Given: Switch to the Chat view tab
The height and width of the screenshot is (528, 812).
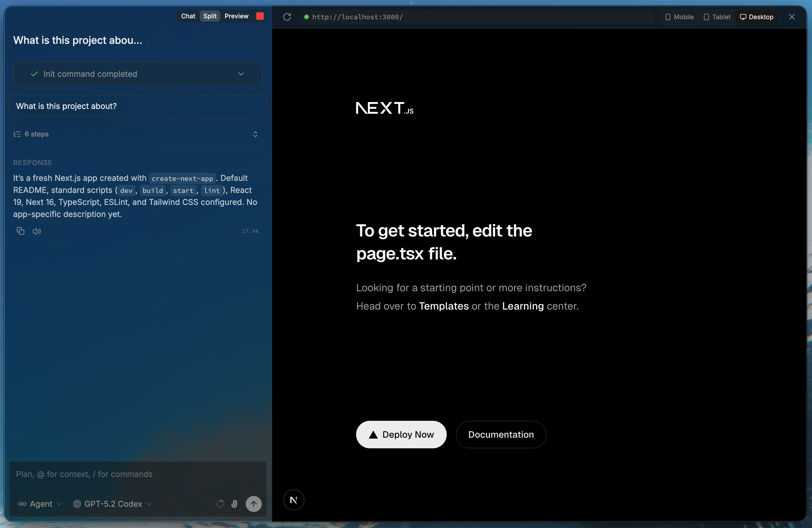Looking at the screenshot, I should tap(188, 16).
